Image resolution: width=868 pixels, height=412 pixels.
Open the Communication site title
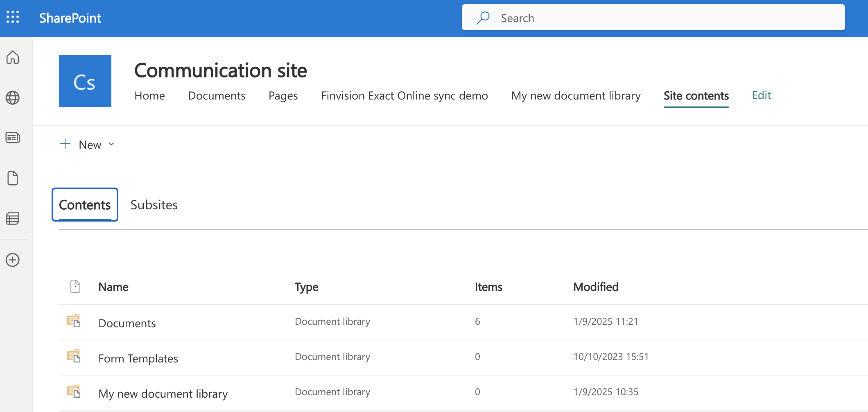[x=221, y=70]
